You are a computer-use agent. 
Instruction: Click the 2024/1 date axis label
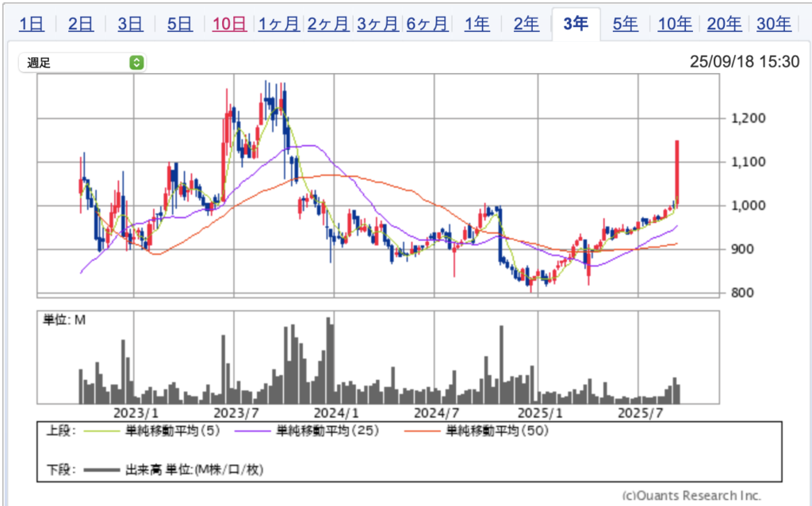coord(336,413)
